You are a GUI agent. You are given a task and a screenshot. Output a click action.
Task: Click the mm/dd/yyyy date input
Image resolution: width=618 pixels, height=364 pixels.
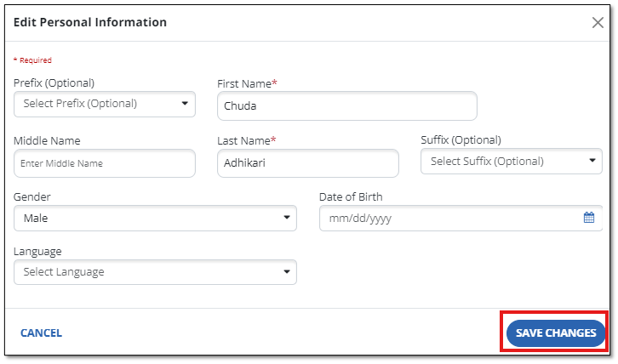(449, 218)
